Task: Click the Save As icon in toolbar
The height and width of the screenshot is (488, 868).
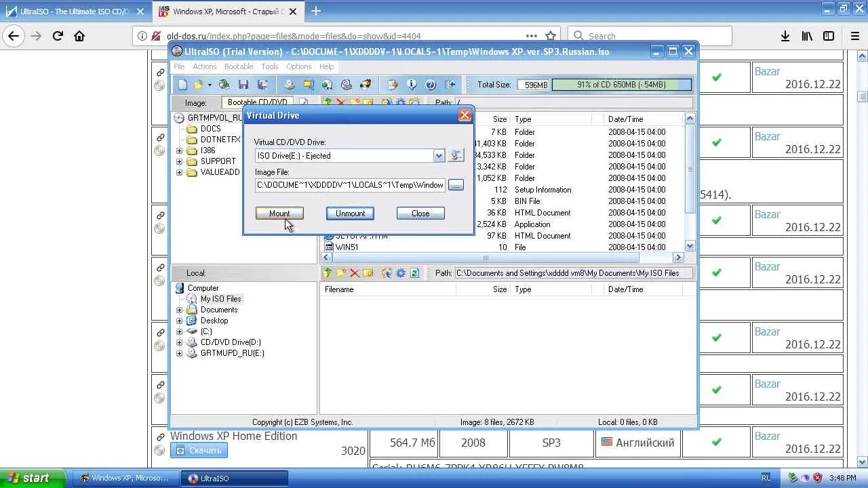Action: (262, 85)
